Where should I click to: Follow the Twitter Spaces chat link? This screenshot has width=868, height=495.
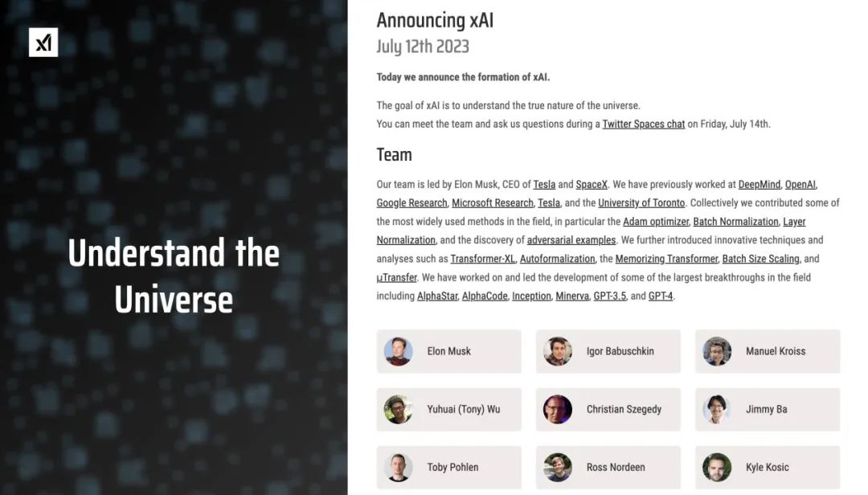coord(643,124)
